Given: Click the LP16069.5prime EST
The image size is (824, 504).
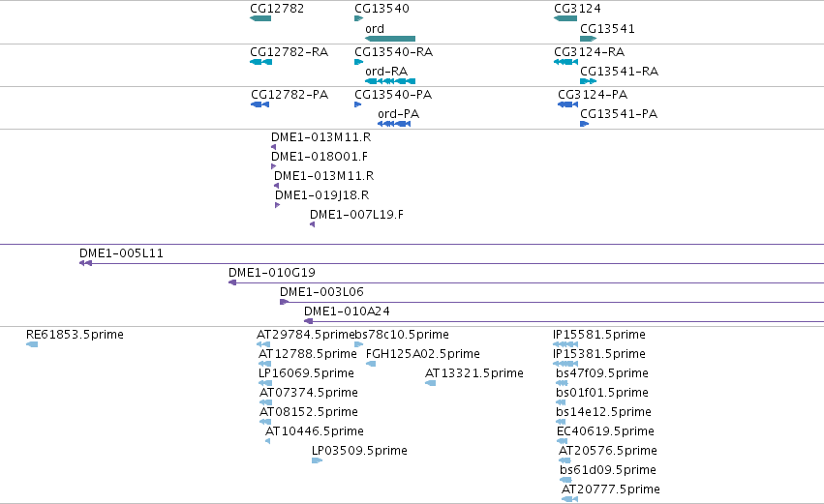Looking at the screenshot, I should click(x=265, y=383).
